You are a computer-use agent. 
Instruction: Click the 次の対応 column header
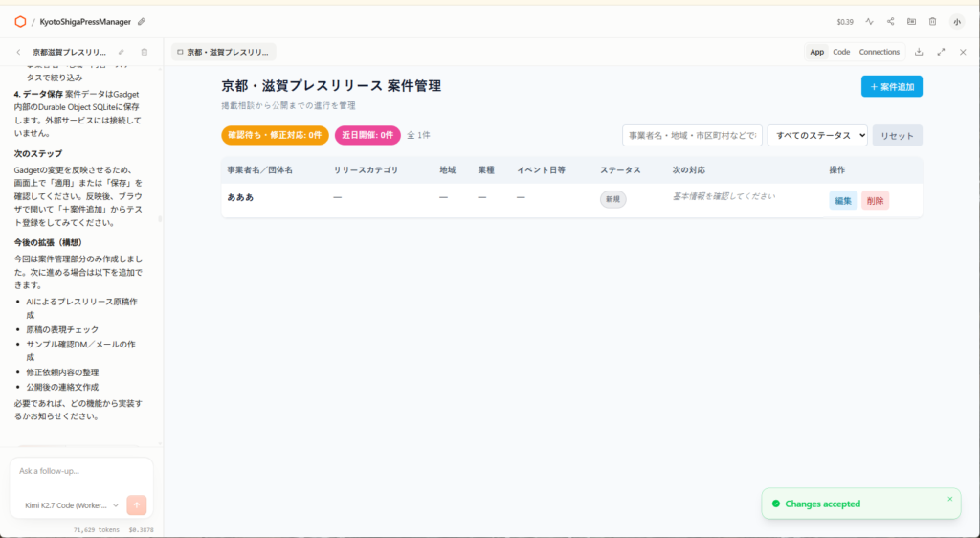[689, 170]
